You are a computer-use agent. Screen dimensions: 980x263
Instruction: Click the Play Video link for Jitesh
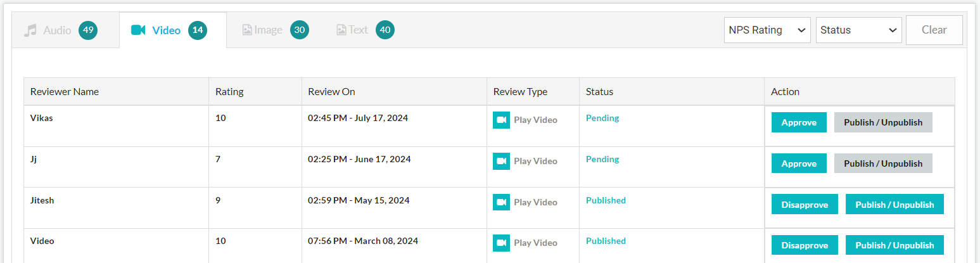click(x=535, y=202)
